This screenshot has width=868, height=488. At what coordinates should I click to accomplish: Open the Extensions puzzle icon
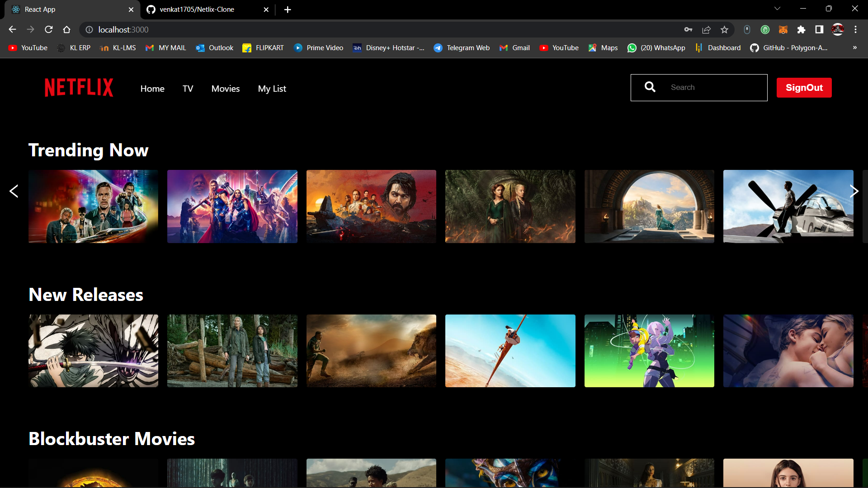point(801,29)
